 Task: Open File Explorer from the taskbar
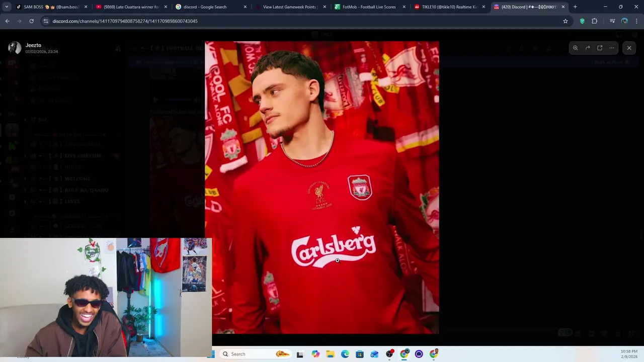click(x=330, y=354)
